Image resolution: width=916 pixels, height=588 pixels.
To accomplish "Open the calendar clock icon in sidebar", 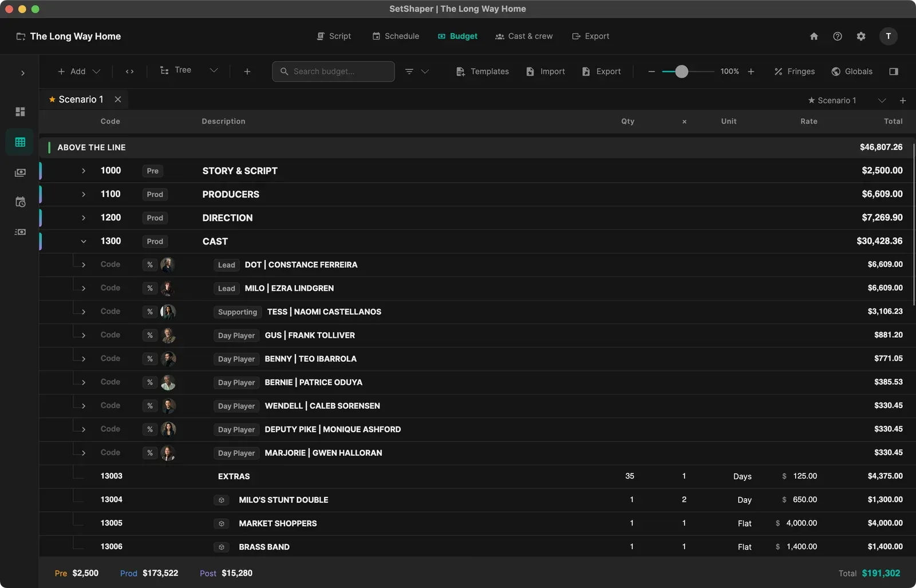I will pos(20,202).
